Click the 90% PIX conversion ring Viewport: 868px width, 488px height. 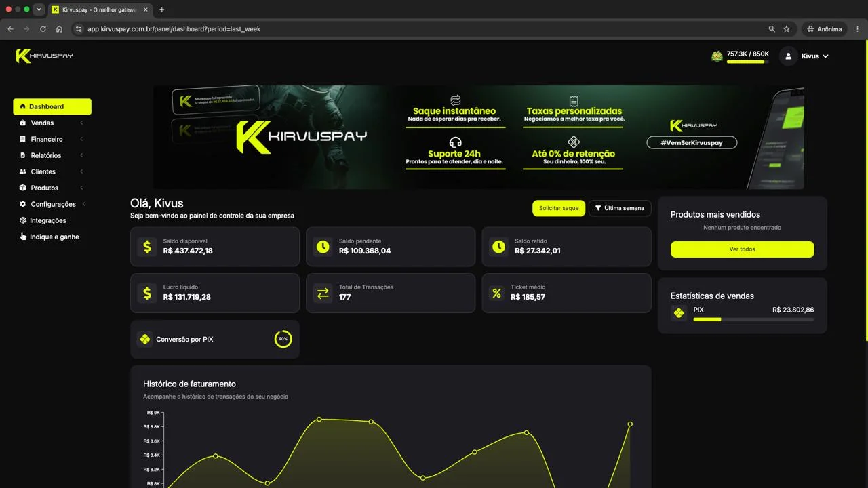tap(283, 339)
